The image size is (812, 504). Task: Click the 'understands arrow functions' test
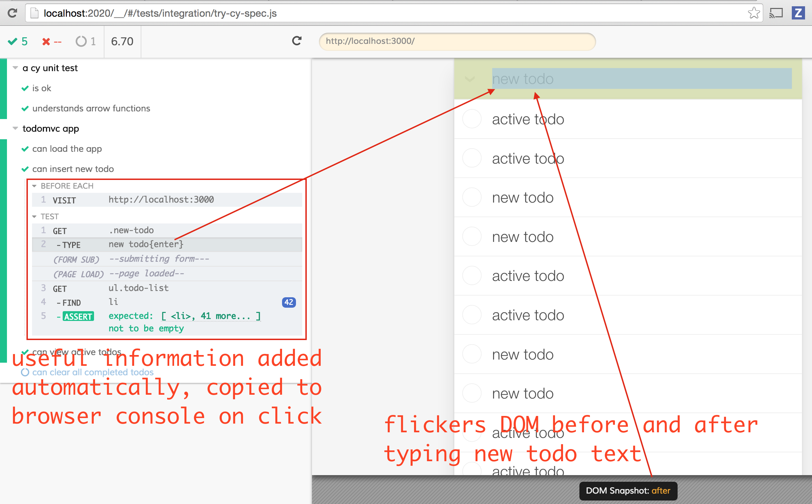coord(91,108)
